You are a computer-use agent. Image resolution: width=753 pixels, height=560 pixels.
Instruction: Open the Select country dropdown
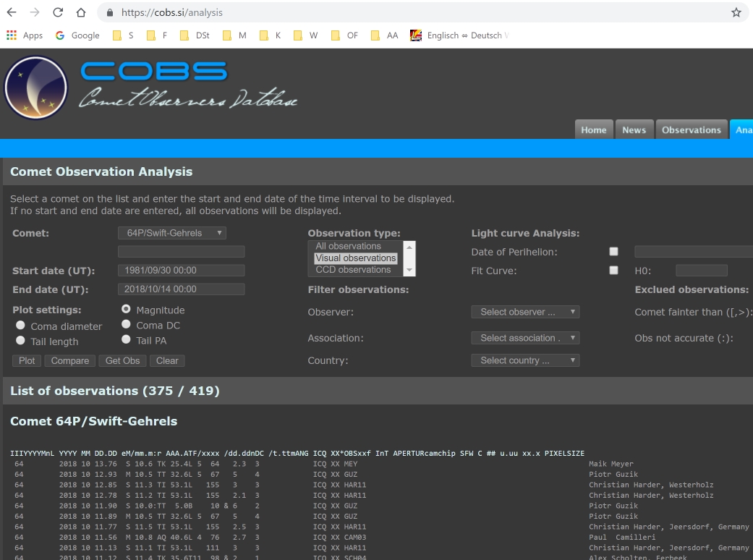(525, 360)
